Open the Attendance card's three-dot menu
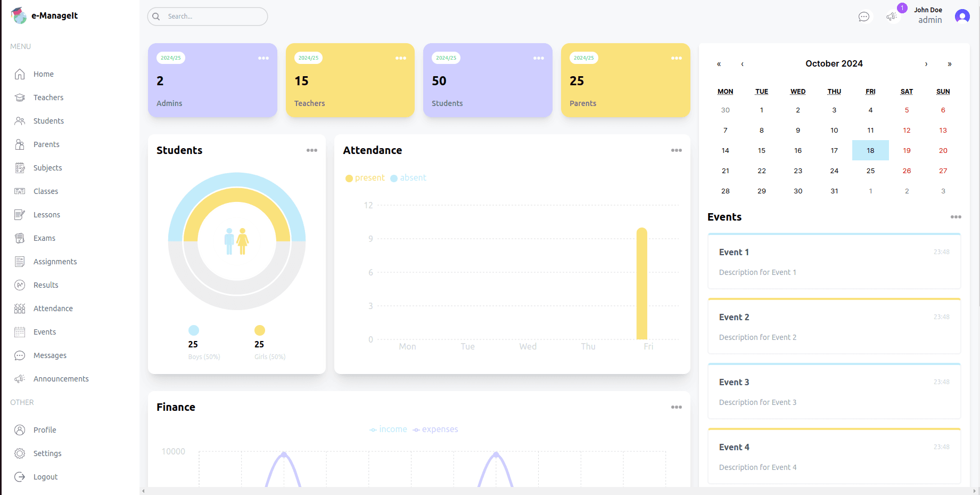 pos(676,150)
